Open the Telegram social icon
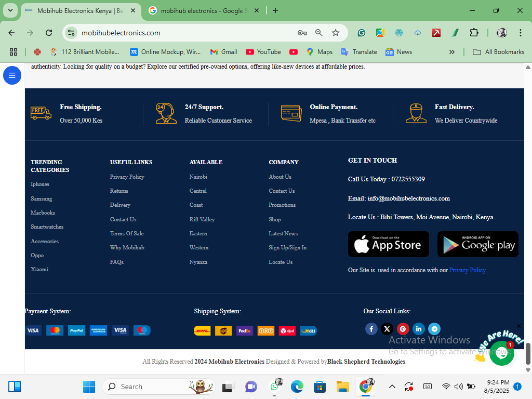Image resolution: width=532 pixels, height=399 pixels. [x=434, y=328]
